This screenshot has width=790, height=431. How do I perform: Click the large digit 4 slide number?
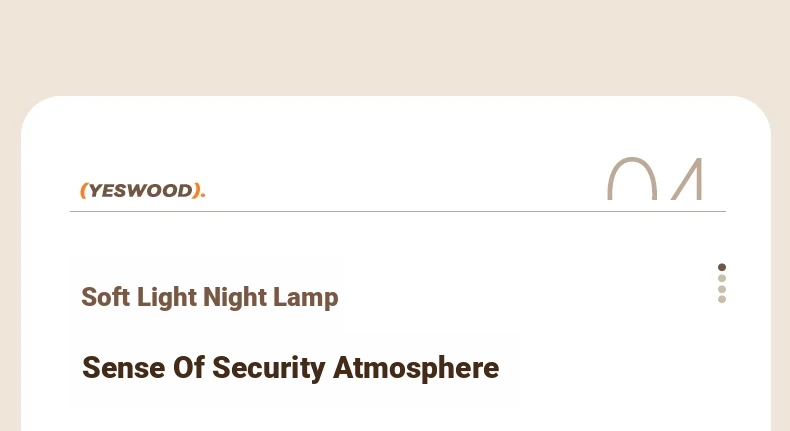[x=687, y=178]
